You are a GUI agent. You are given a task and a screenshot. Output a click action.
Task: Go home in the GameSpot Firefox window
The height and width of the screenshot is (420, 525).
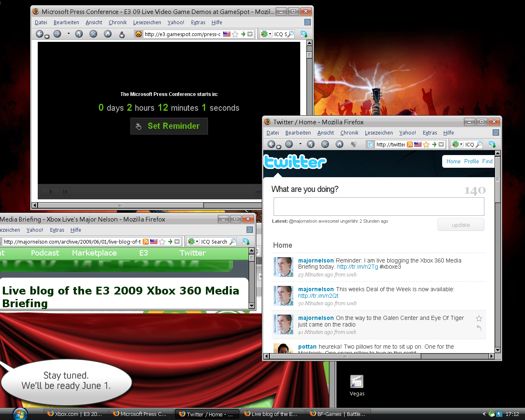[x=108, y=34]
